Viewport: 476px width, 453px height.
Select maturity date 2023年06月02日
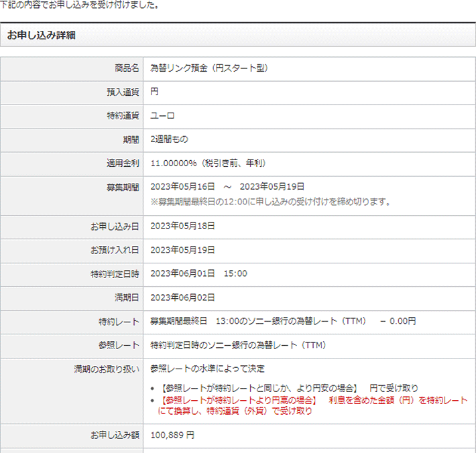[x=183, y=298]
